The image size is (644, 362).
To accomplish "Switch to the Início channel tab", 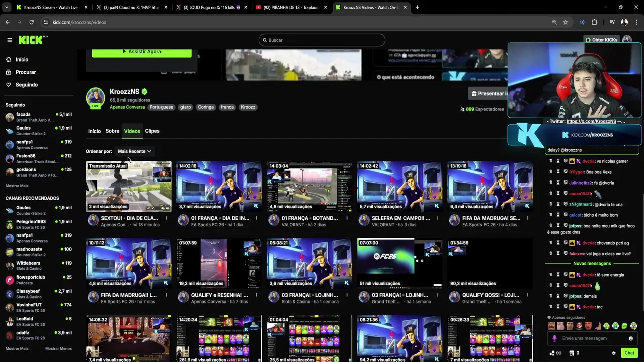I will point(94,131).
